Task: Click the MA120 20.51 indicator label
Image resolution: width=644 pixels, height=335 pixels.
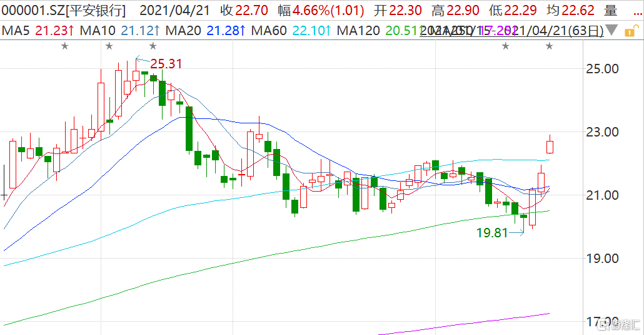Action: (x=380, y=31)
